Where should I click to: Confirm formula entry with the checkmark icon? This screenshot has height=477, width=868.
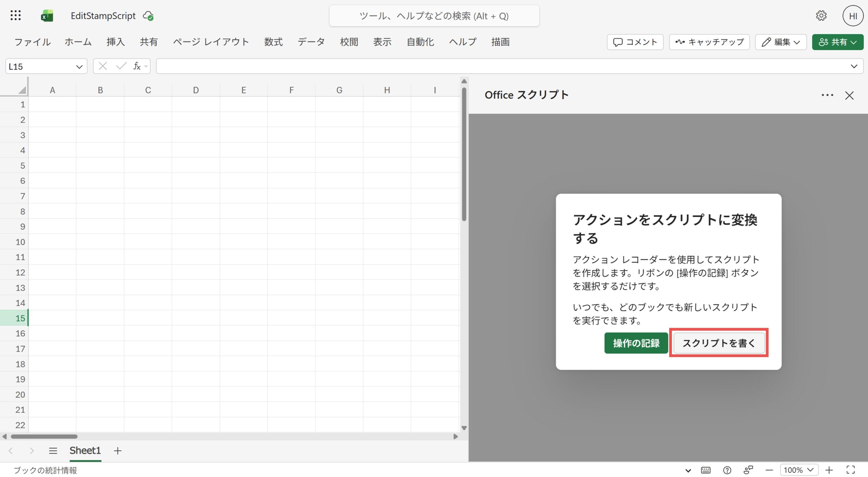click(x=121, y=66)
